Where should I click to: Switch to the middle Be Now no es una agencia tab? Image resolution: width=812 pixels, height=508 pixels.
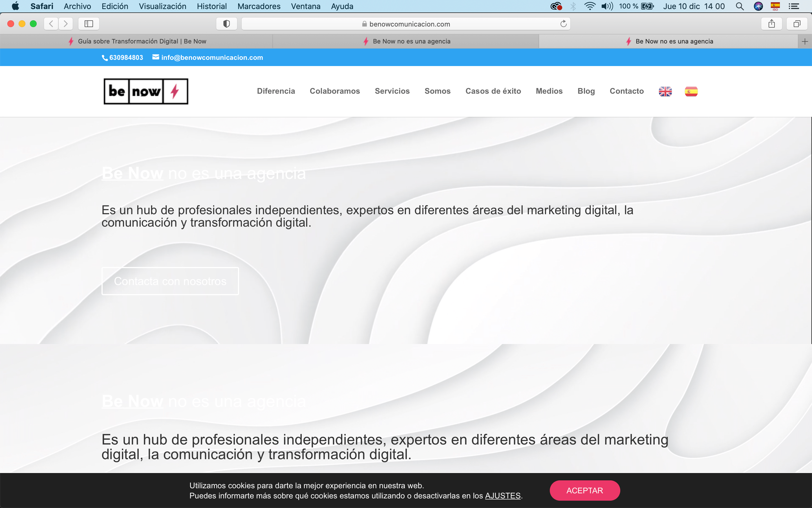pyautogui.click(x=406, y=41)
